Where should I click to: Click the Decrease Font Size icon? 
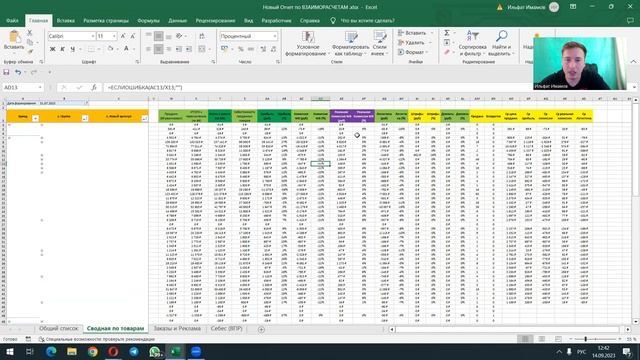132,36
